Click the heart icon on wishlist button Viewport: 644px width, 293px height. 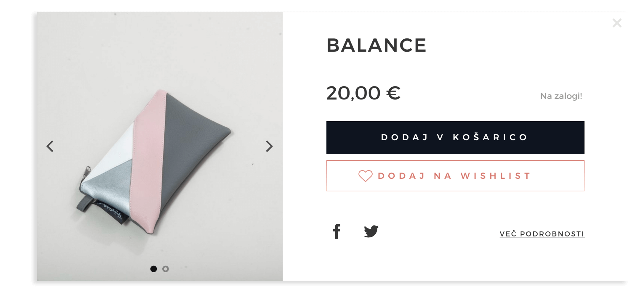pyautogui.click(x=365, y=176)
